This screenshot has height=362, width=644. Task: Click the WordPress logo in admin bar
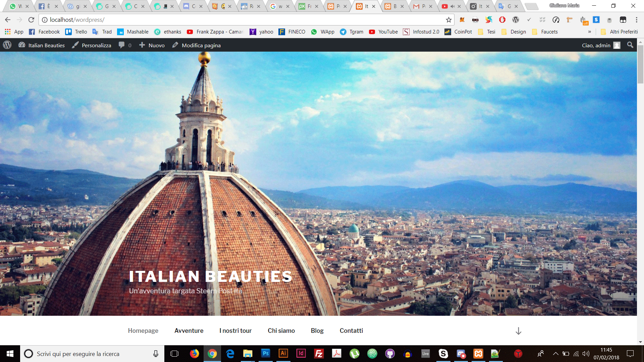click(x=7, y=45)
